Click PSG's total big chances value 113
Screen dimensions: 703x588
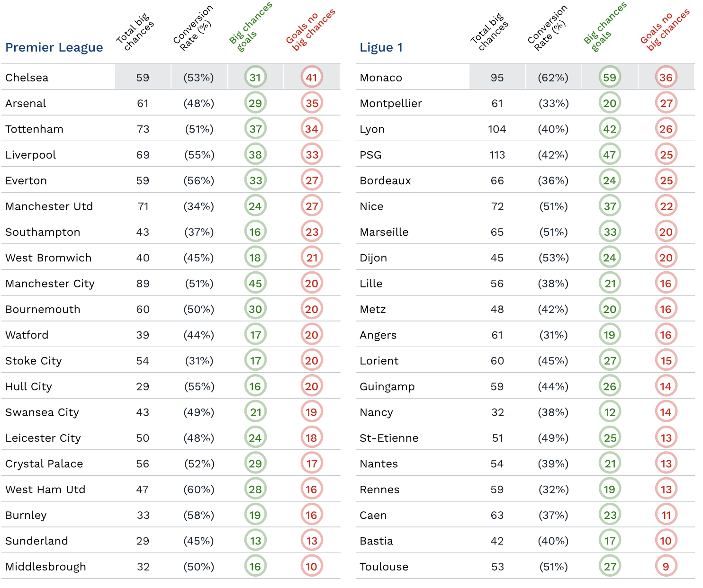click(x=497, y=155)
